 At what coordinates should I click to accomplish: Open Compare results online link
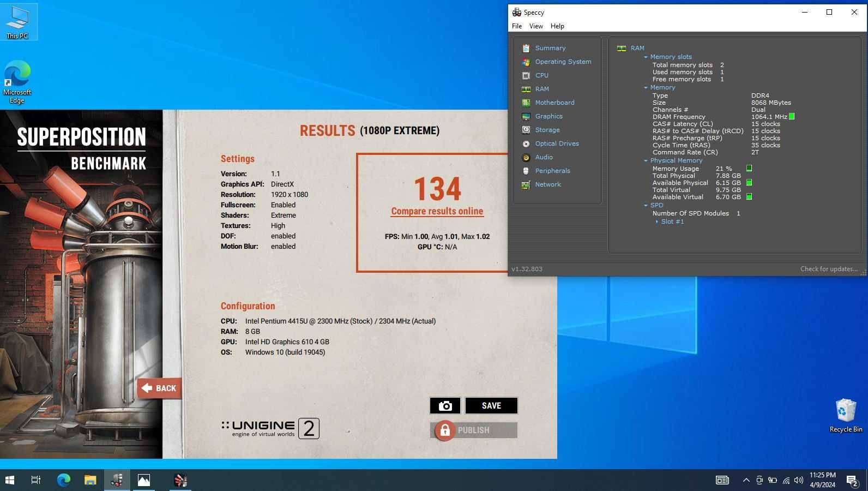[437, 211]
